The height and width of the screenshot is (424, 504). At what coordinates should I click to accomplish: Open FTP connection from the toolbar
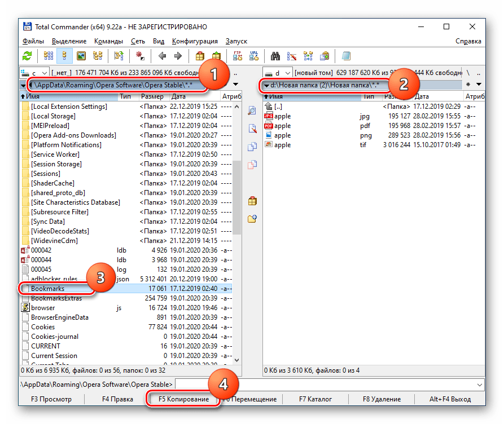[238, 56]
